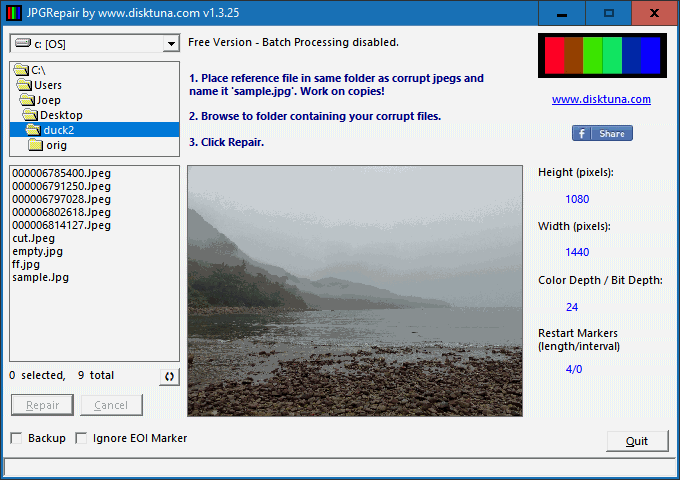
Task: Click the JPGRepair app icon in title bar
Action: [13, 13]
